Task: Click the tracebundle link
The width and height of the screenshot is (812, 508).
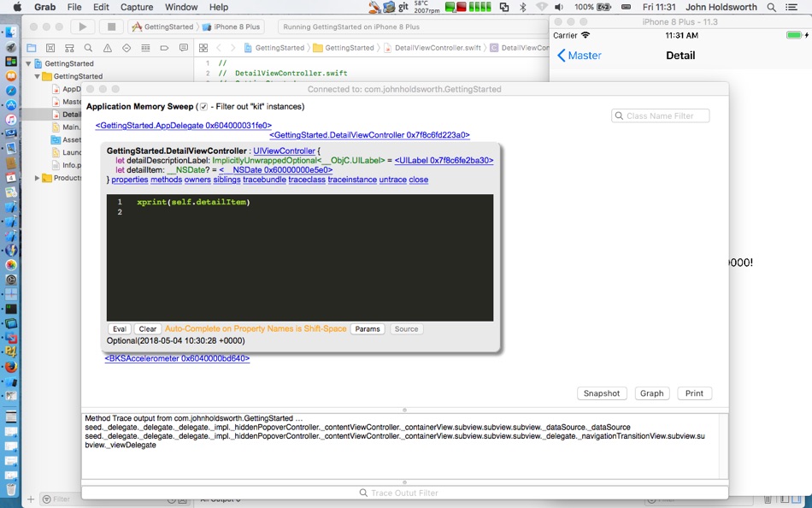Action: [x=265, y=180]
